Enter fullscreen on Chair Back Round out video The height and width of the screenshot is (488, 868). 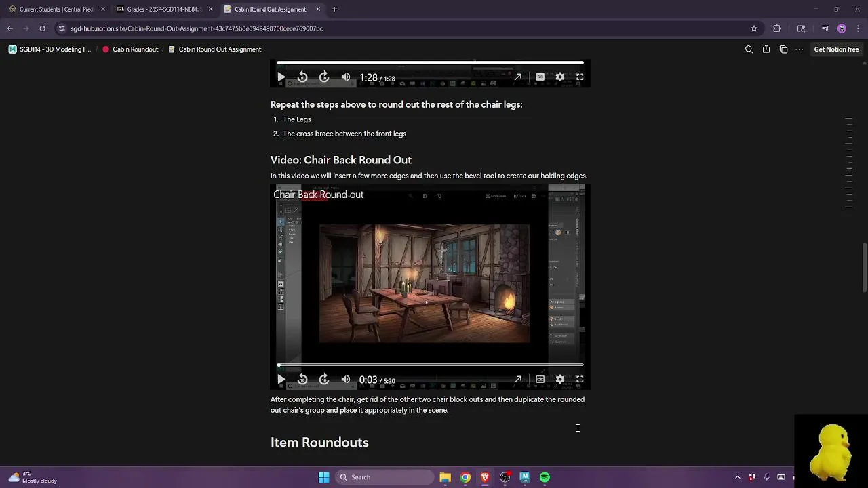pos(580,380)
